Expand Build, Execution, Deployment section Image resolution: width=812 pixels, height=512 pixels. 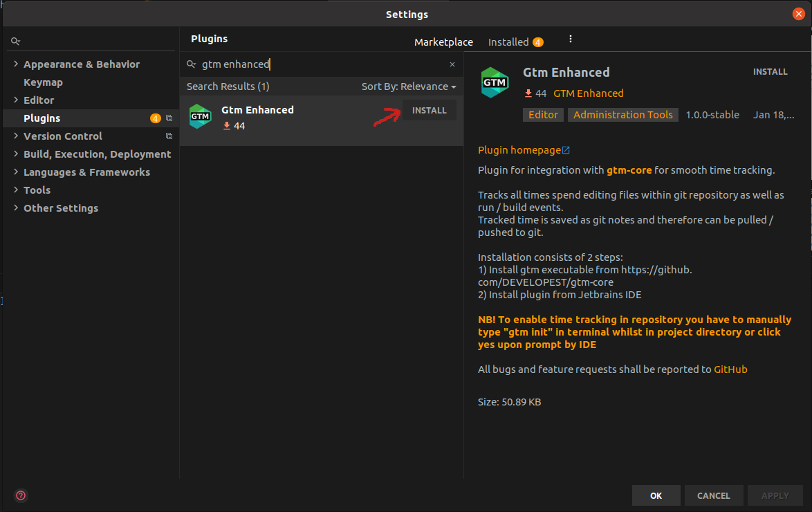pos(16,154)
